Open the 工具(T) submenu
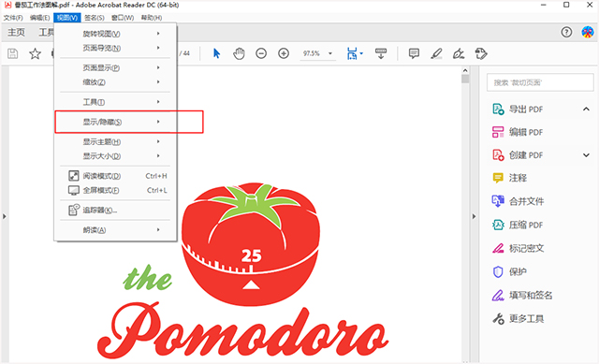This screenshot has height=364, width=599. 115,102
